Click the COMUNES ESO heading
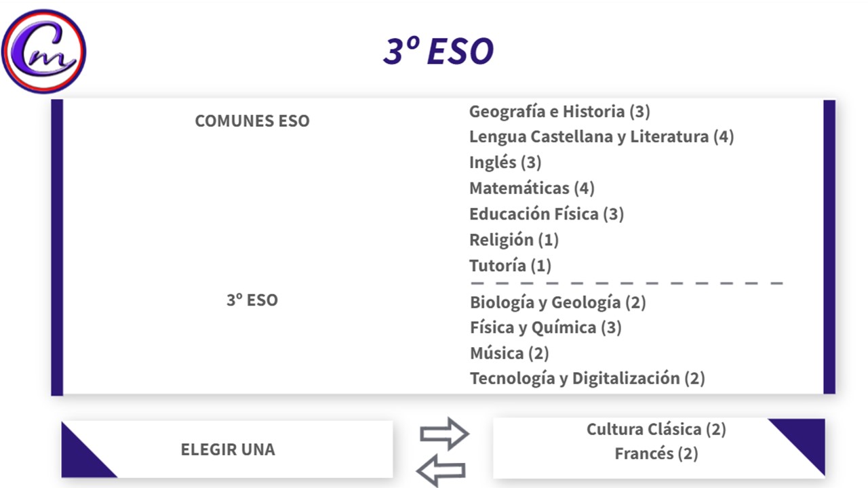Viewport: 868px width, 488px height. 252,121
